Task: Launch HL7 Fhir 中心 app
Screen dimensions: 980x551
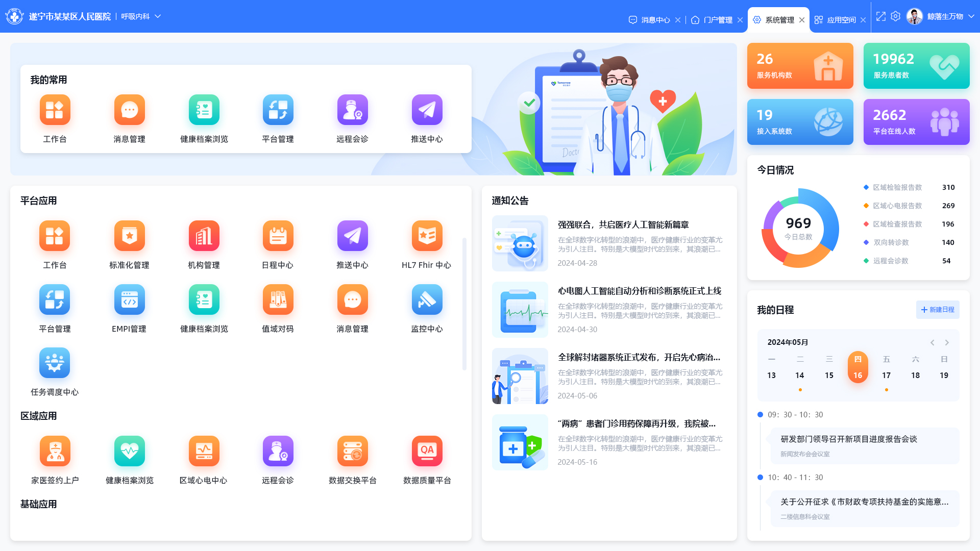Action: tap(427, 236)
